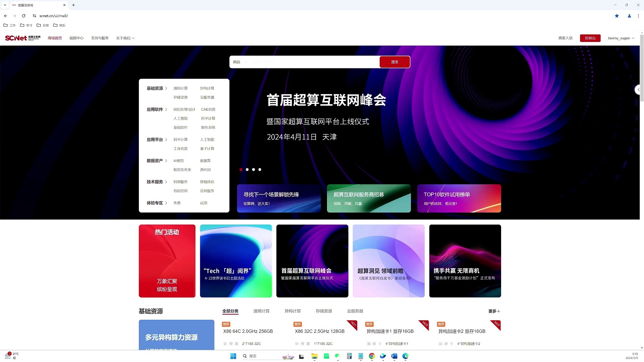Switch to the 存储资源 tab
Viewport: 644px width, 362px height.
[324, 311]
